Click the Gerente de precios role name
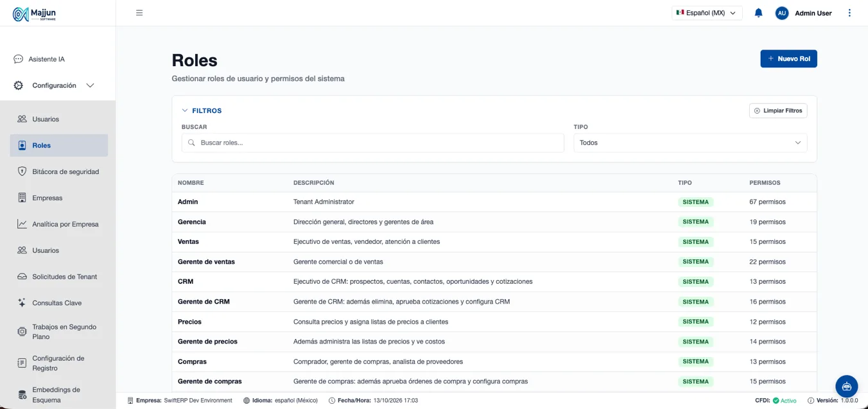This screenshot has height=409, width=868. point(207,342)
